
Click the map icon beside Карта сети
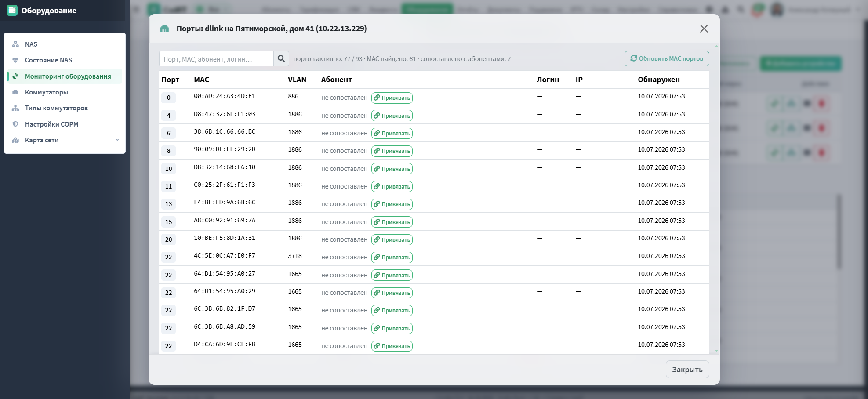(x=15, y=140)
